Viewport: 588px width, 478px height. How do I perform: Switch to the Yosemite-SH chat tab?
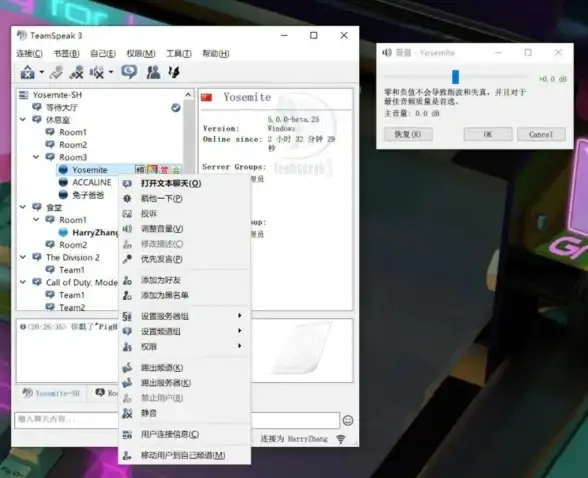click(51, 393)
